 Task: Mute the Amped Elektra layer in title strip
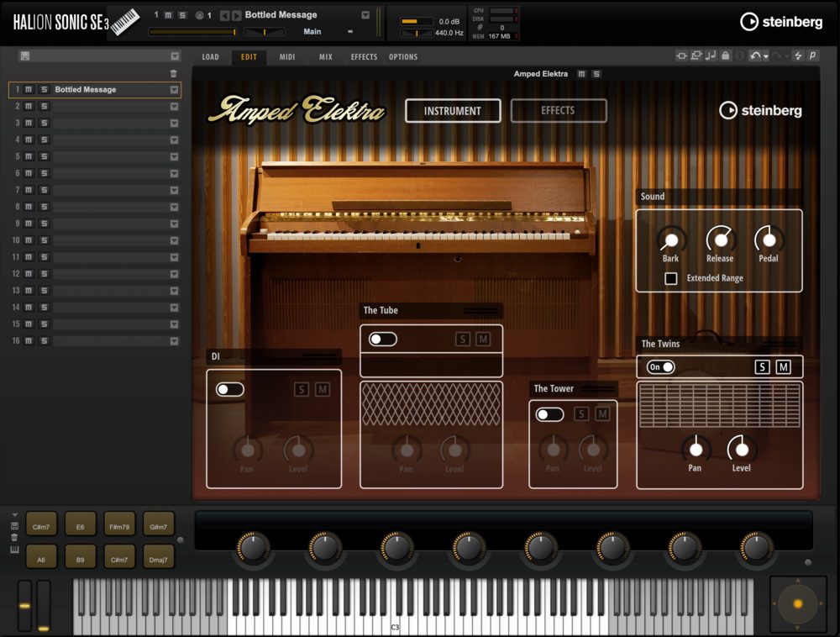click(x=582, y=74)
